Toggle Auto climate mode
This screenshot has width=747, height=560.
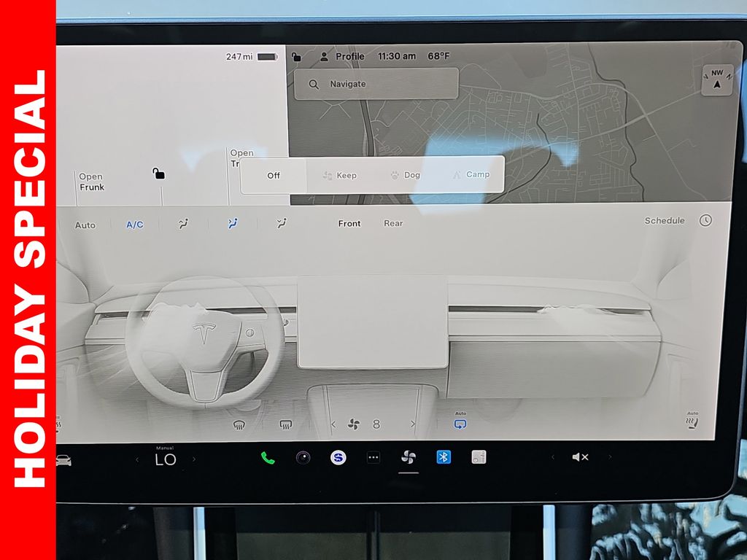coord(85,225)
